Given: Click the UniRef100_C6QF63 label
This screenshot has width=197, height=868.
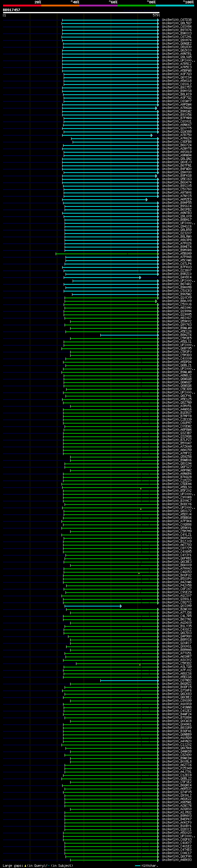Looking at the screenshot, I should tap(177, 839).
